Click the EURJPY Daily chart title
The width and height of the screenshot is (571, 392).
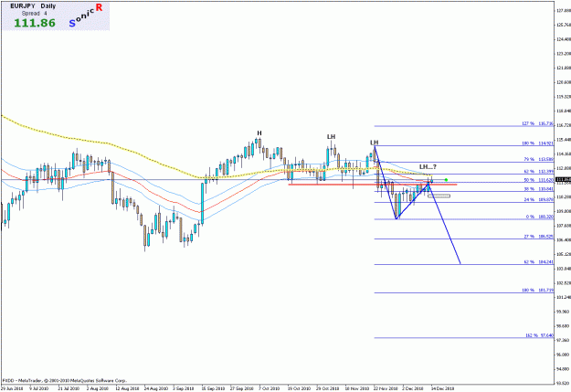pos(33,6)
